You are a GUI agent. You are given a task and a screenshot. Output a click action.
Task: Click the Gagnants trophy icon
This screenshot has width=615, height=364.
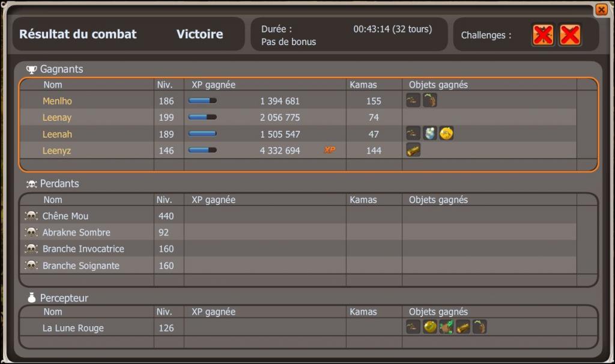point(31,70)
